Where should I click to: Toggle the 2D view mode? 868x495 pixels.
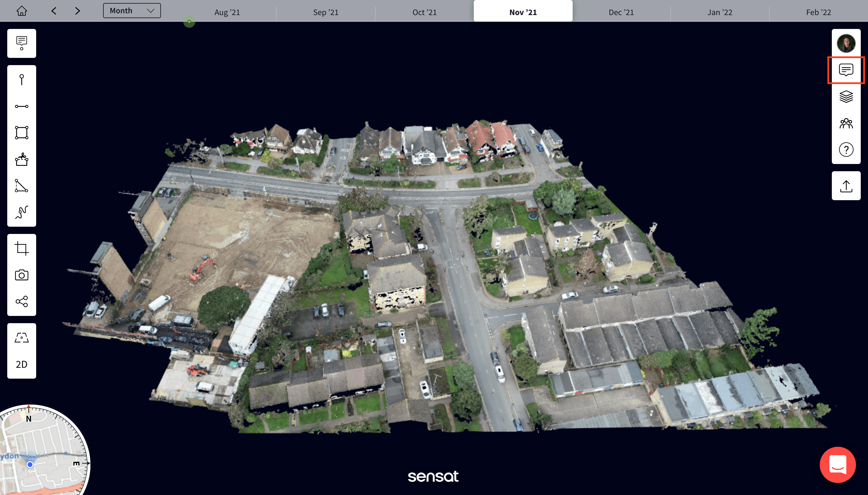[x=22, y=364]
